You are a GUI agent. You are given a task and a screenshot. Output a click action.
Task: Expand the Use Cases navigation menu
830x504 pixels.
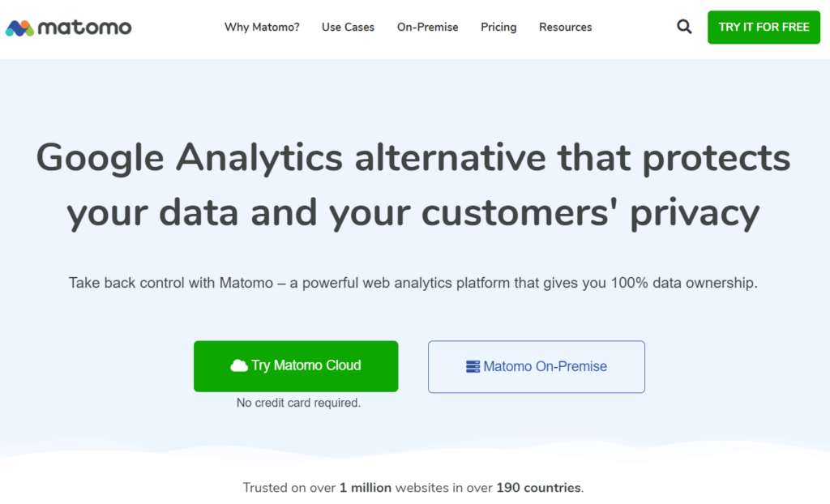click(x=348, y=27)
